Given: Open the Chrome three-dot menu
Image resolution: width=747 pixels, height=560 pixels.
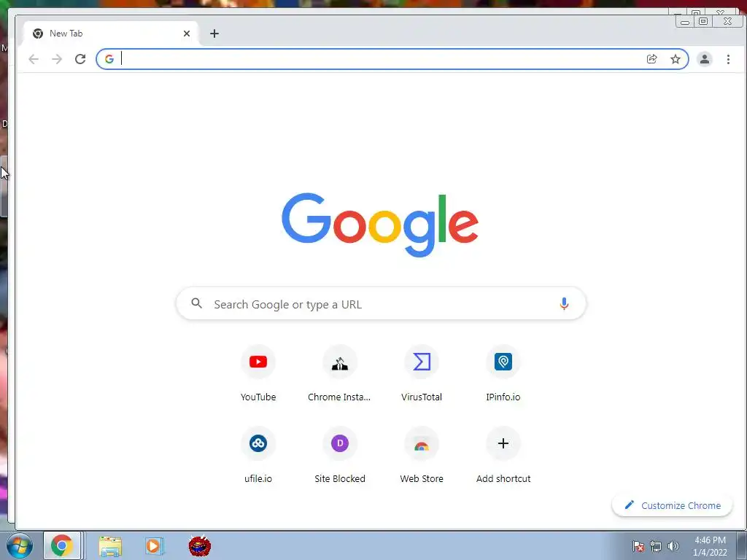Looking at the screenshot, I should pyautogui.click(x=728, y=59).
